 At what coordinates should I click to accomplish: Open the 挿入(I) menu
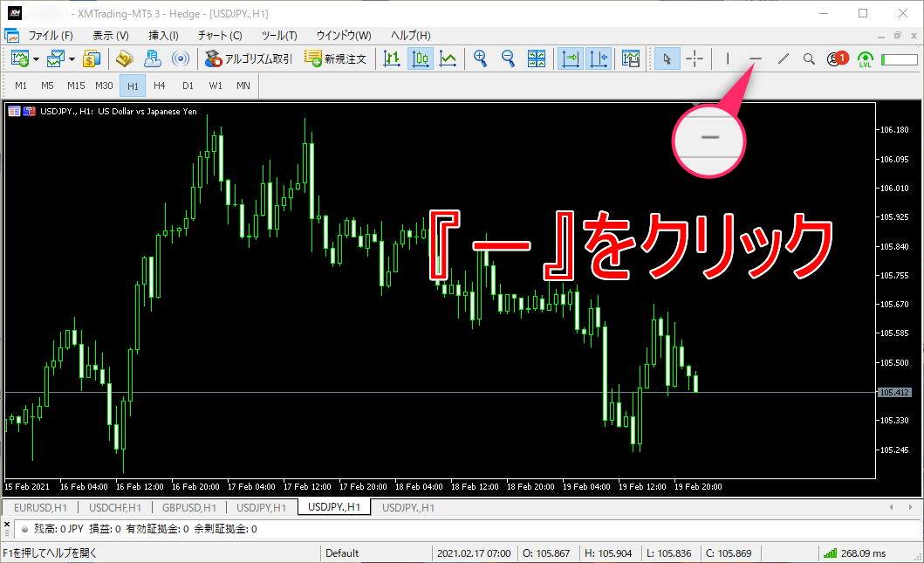[163, 36]
